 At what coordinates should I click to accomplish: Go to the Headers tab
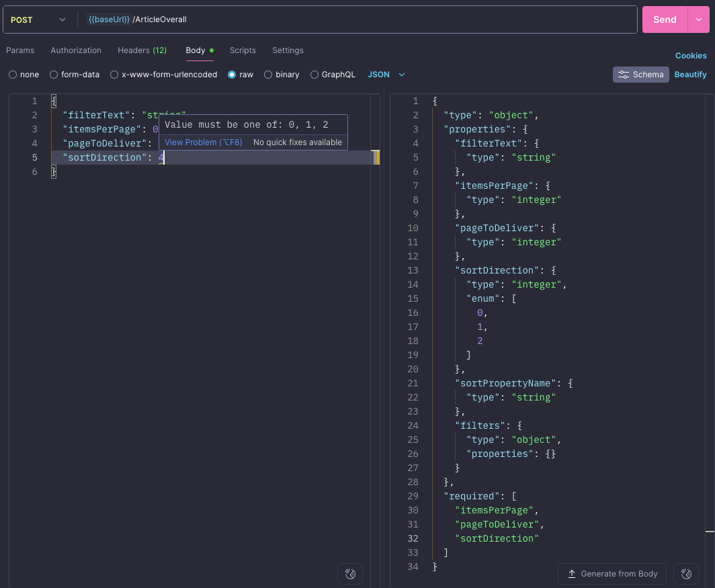(142, 50)
